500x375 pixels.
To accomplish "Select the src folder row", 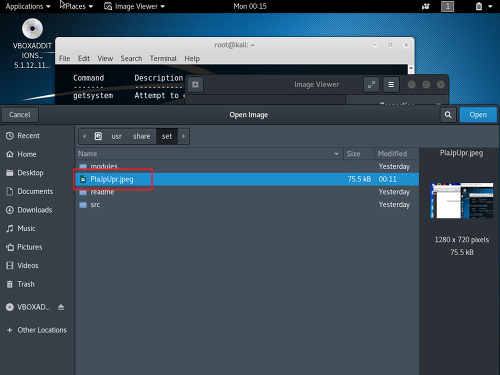I will 247,205.
